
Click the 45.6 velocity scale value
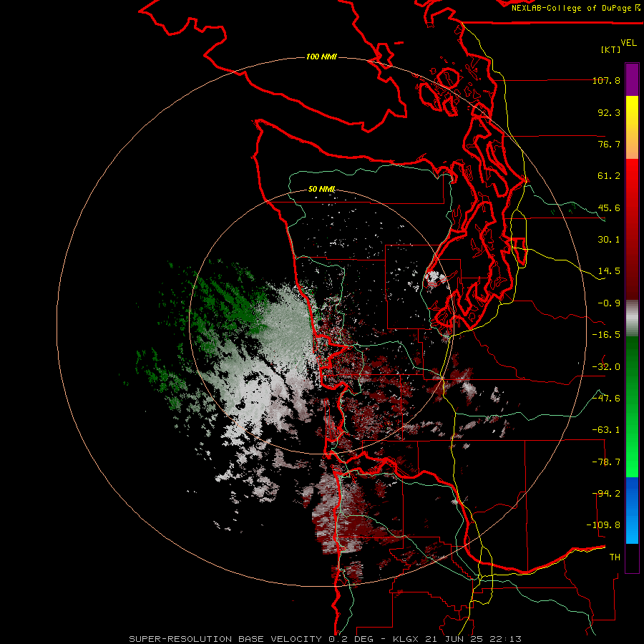[609, 208]
